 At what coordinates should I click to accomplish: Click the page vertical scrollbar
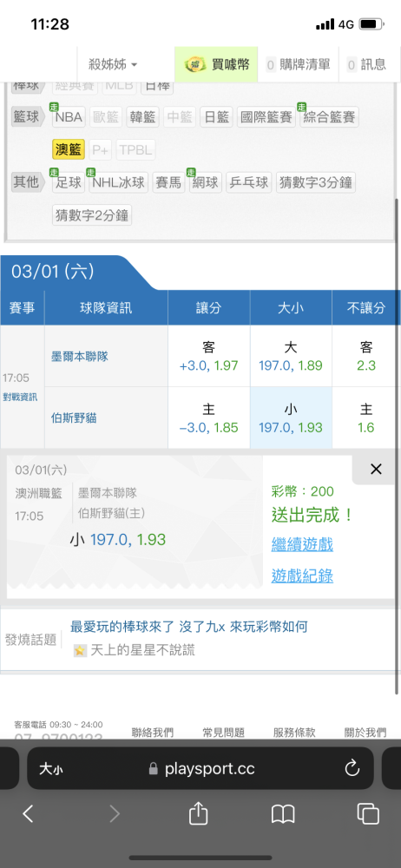[398, 445]
